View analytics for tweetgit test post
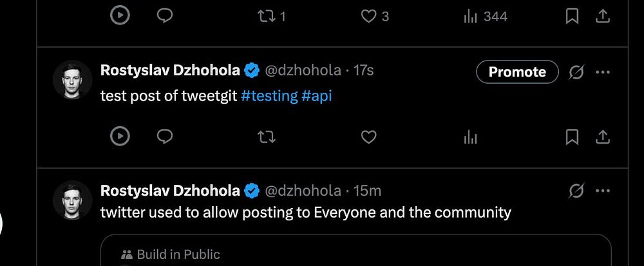Viewport: 644px width, 266px height. coord(471,137)
